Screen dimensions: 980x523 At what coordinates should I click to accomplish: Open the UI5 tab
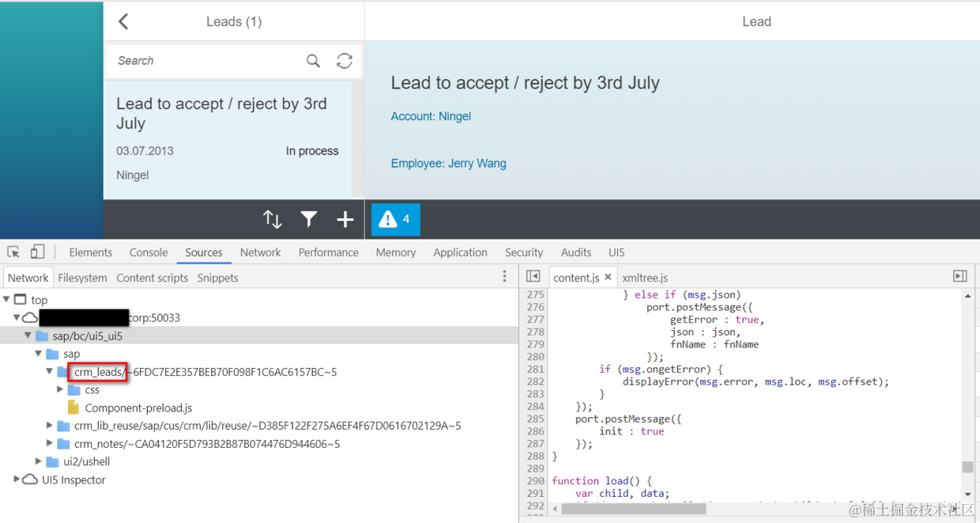tap(616, 252)
